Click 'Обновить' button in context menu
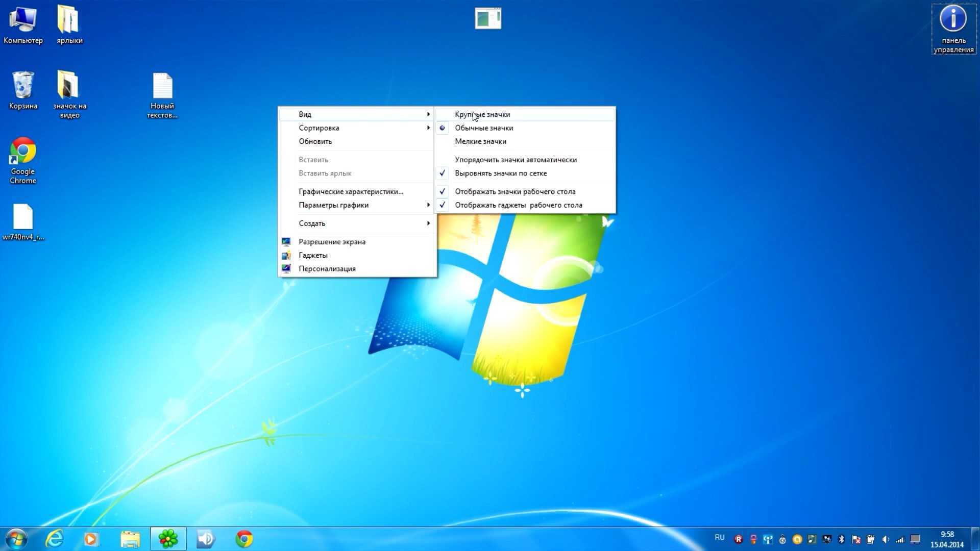Screen dimensions: 980x551 point(315,141)
